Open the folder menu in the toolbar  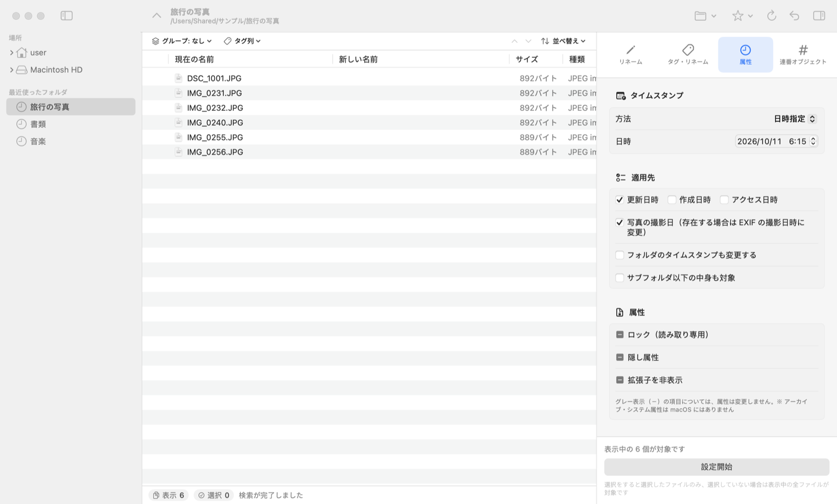click(x=705, y=16)
